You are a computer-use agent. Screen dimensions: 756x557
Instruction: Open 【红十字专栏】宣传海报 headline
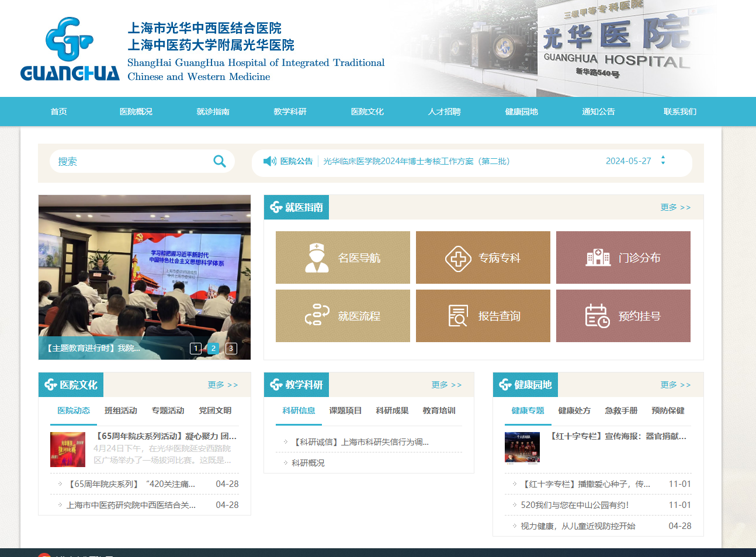click(618, 436)
